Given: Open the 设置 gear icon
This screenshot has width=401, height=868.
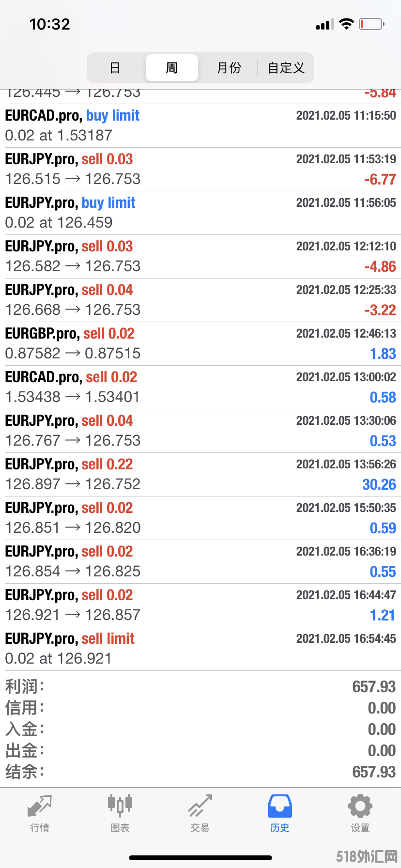Looking at the screenshot, I should 360,806.
